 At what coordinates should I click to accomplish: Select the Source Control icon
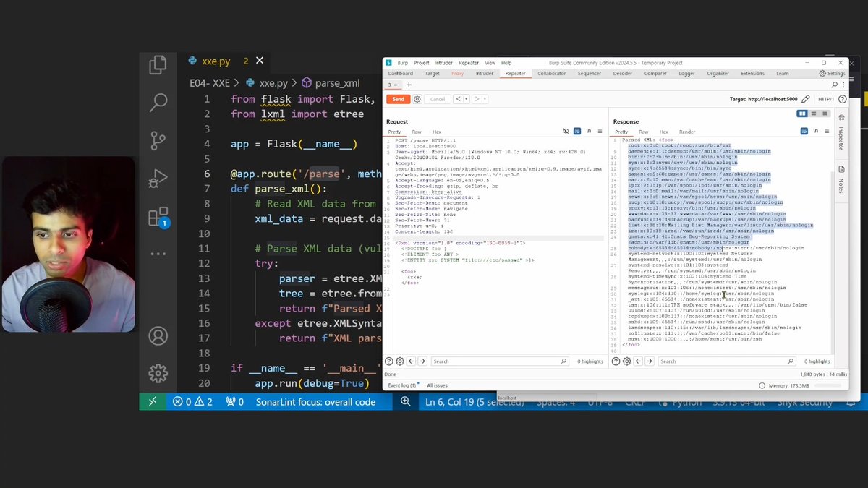coord(158,141)
